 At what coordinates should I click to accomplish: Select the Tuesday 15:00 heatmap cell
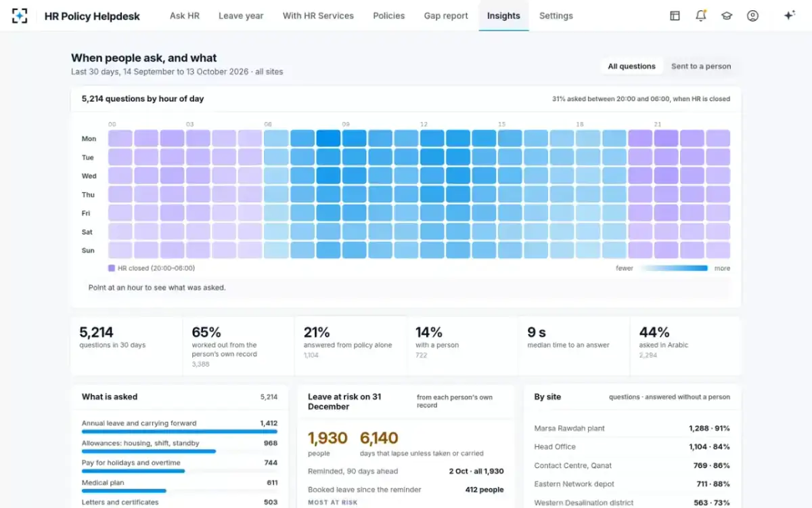pyautogui.click(x=510, y=157)
